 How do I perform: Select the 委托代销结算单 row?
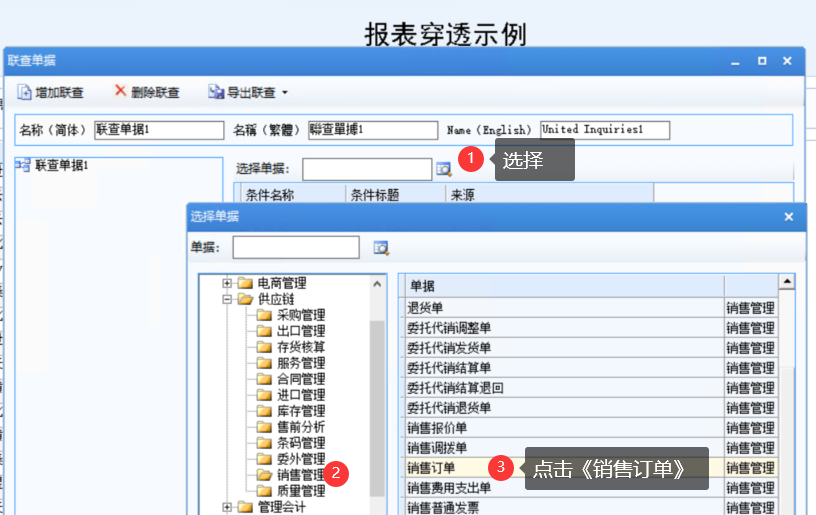click(590, 368)
